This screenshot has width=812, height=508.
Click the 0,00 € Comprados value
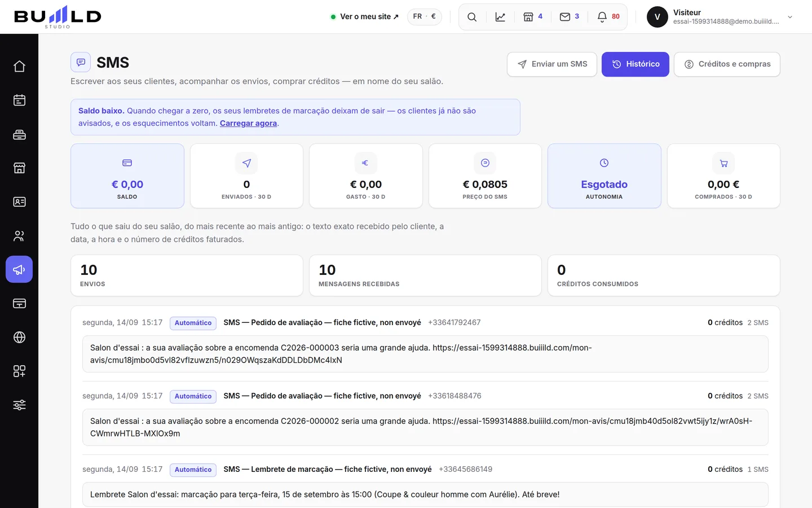click(723, 185)
